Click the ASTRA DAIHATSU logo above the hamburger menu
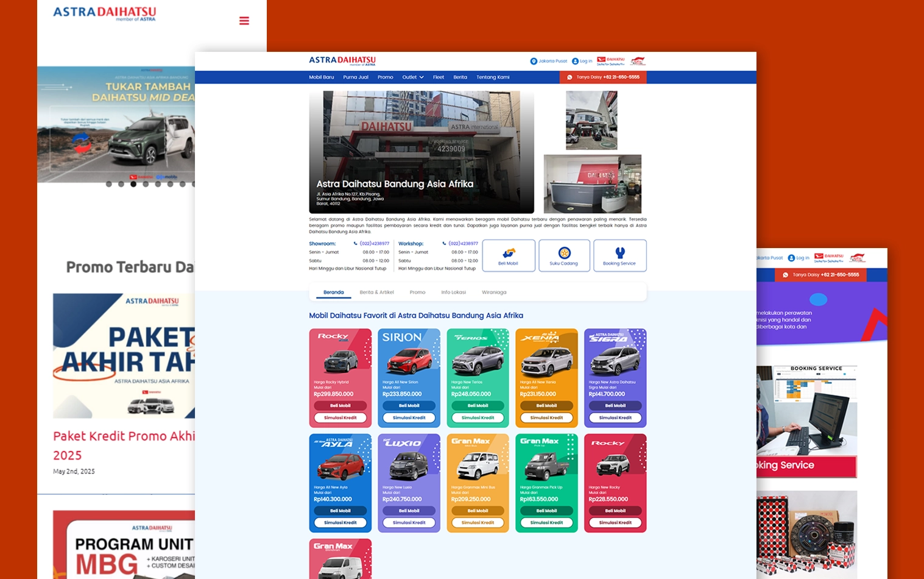Image resolution: width=924 pixels, height=579 pixels. click(104, 13)
